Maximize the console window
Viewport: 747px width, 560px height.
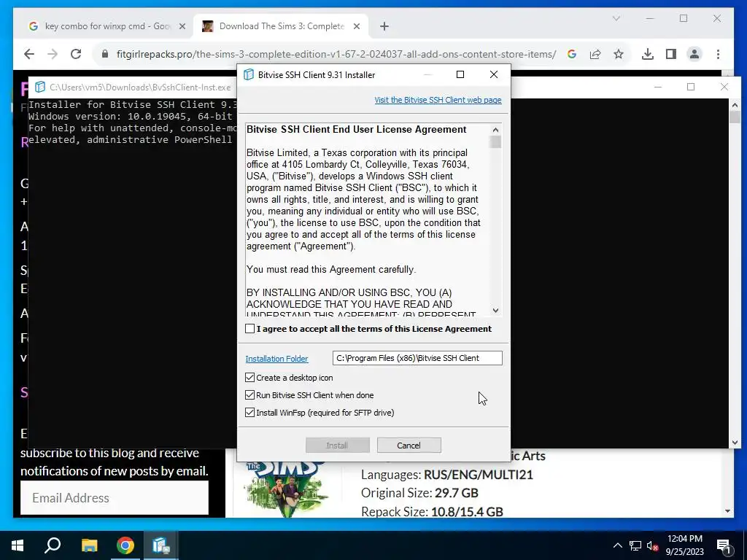(691, 87)
